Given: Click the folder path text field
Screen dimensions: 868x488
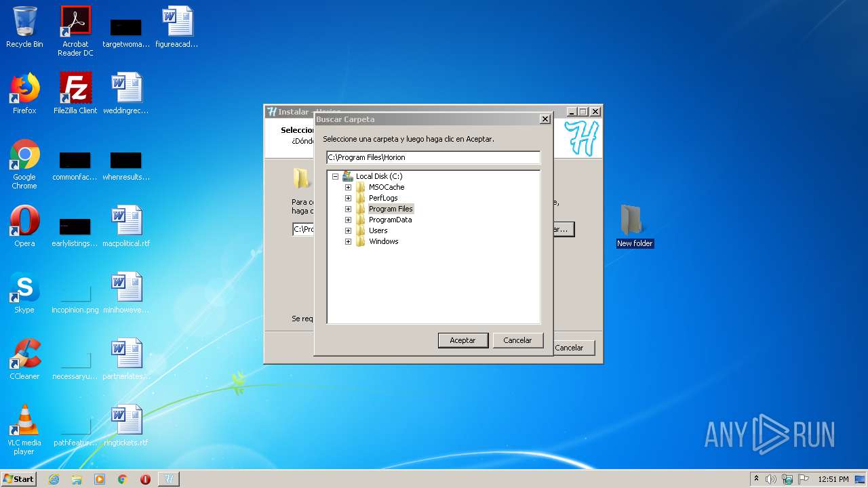Looking at the screenshot, I should (x=433, y=157).
